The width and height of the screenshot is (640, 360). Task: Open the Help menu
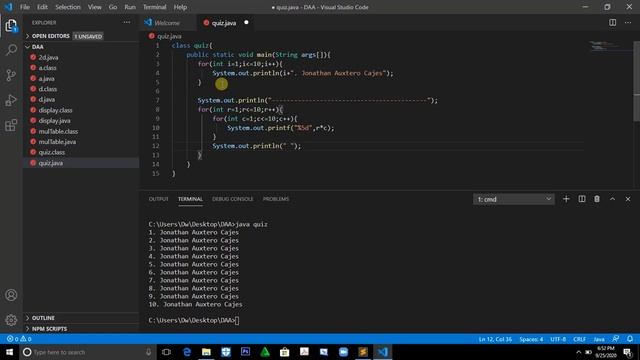pos(180,7)
